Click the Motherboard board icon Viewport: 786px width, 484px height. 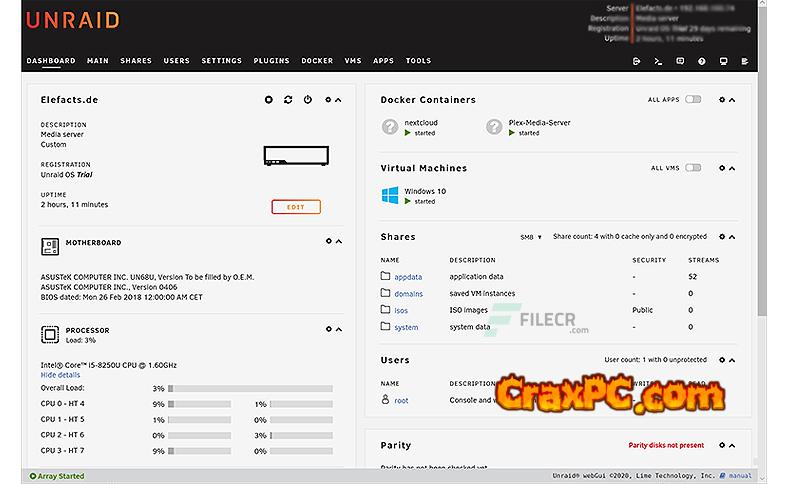coord(50,247)
